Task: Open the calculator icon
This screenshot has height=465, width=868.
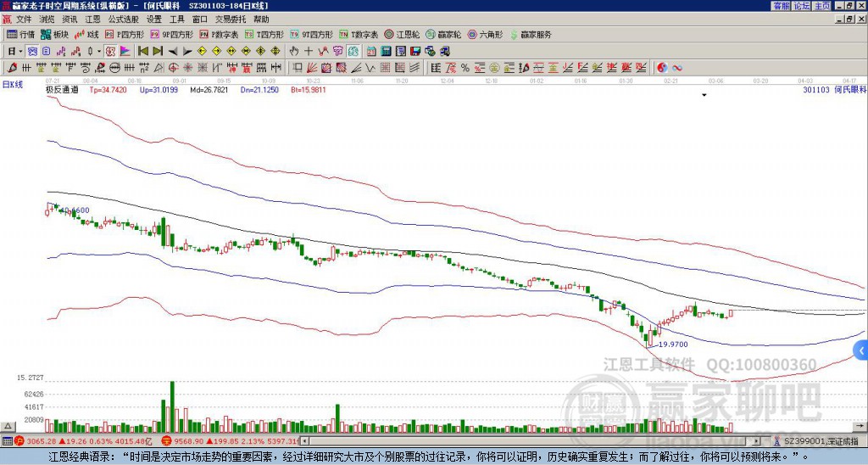Action: 386,52
